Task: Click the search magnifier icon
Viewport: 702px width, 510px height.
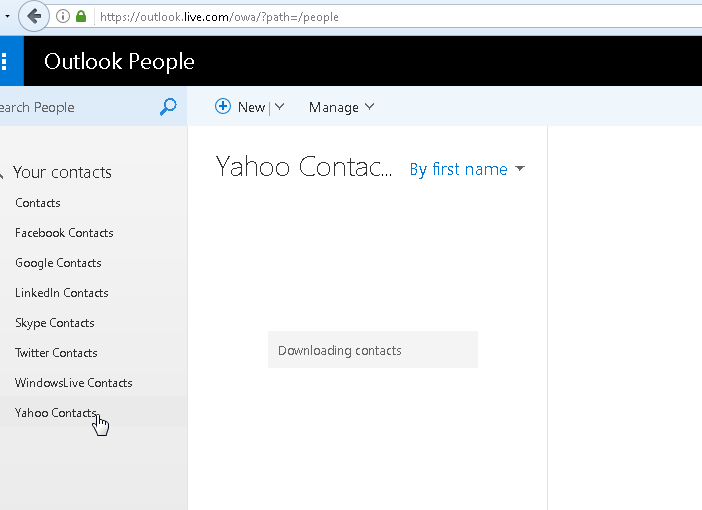Action: click(x=168, y=107)
